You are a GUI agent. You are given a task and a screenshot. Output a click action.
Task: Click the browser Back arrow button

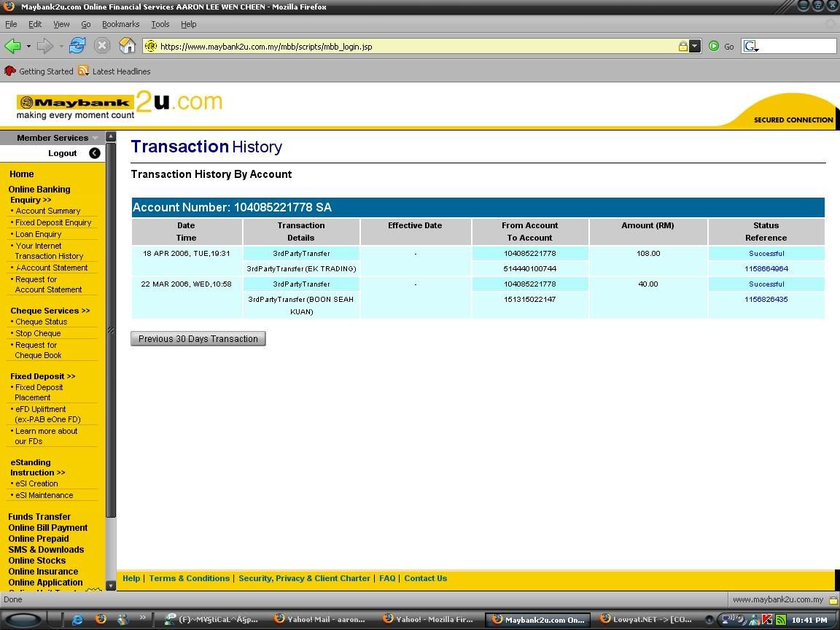pos(12,46)
